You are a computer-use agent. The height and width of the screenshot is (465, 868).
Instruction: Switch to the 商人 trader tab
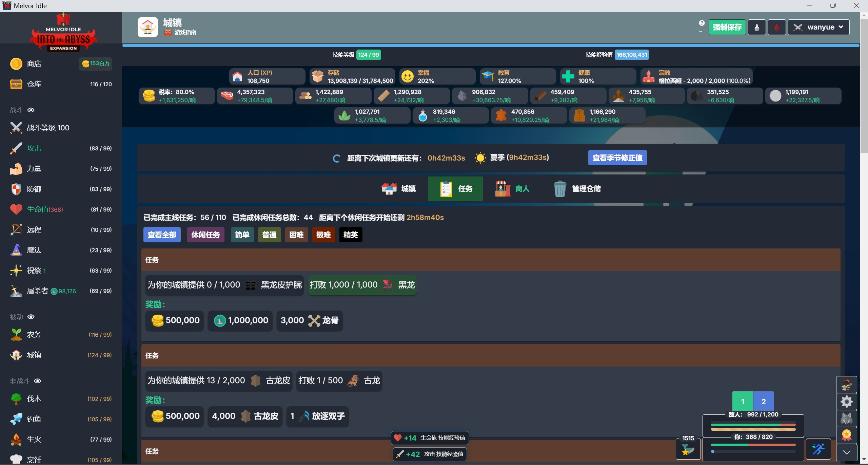[512, 189]
